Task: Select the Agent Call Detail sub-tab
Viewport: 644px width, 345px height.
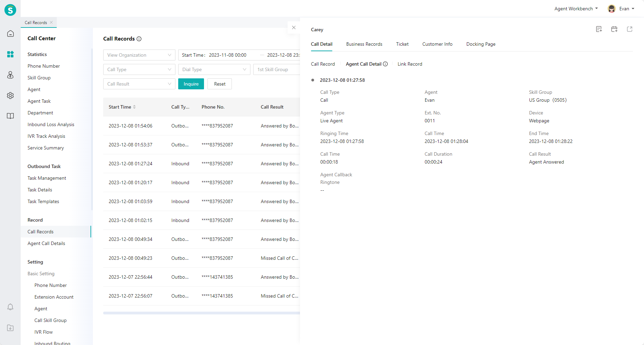Action: (364, 64)
